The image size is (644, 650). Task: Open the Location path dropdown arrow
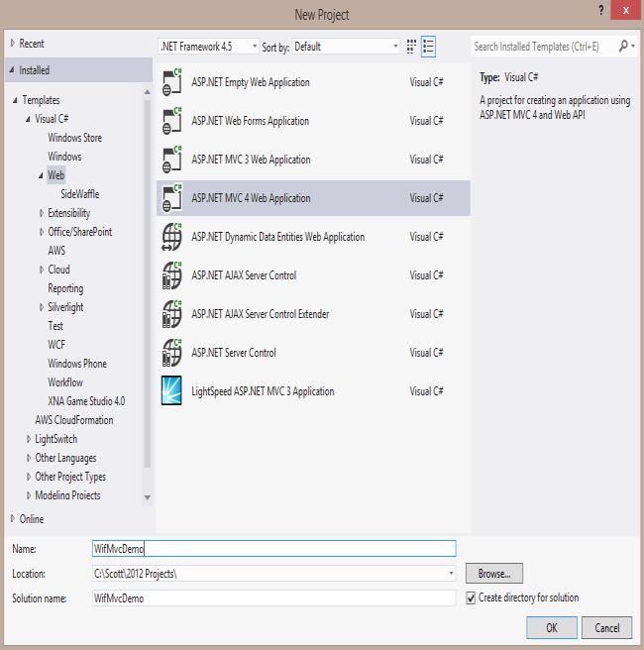point(451,574)
